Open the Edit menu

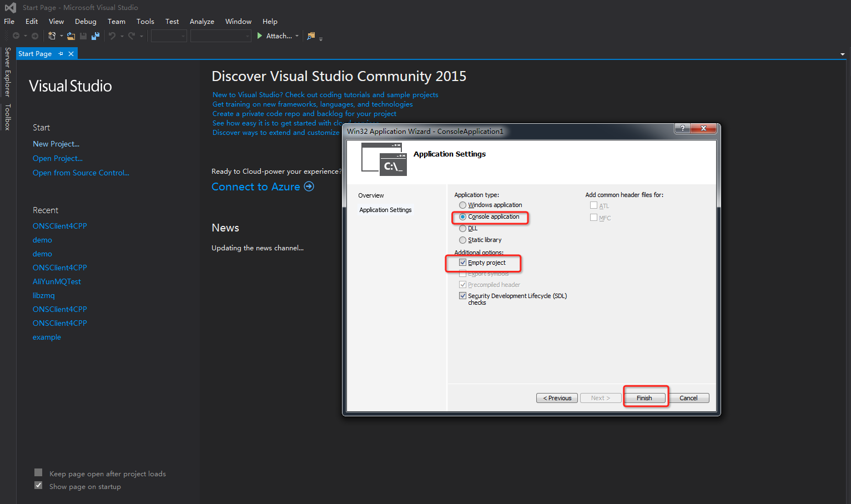pos(32,22)
